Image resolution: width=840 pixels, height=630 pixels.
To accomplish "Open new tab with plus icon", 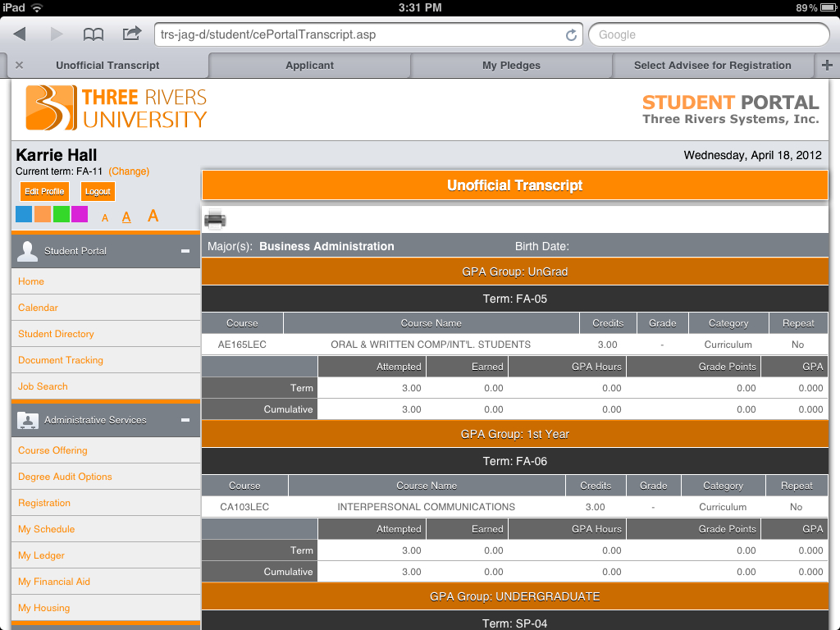I will (827, 66).
